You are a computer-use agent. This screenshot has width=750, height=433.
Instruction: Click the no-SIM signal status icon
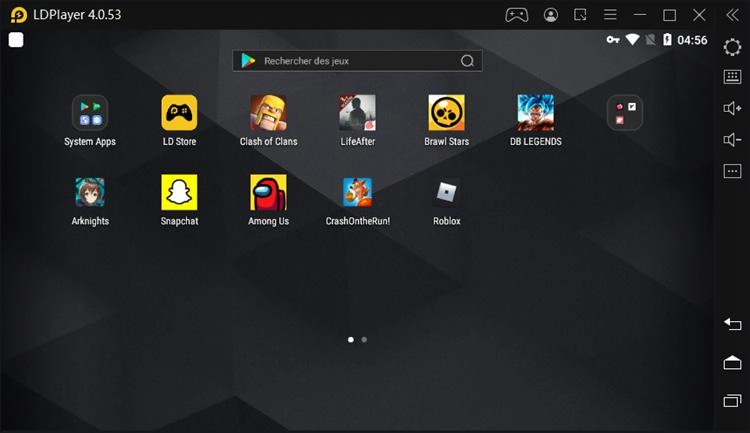click(651, 40)
